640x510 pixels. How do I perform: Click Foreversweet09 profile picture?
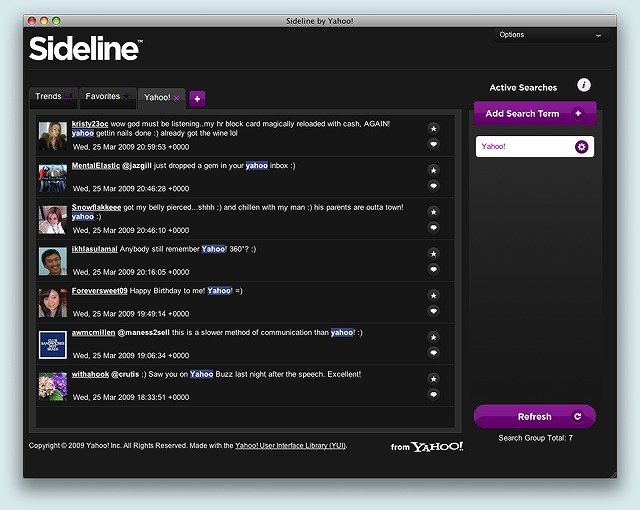click(x=53, y=303)
